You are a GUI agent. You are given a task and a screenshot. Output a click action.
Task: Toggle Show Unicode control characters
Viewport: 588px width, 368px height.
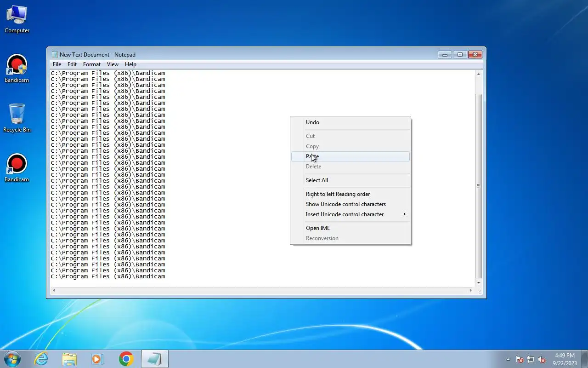pos(351,204)
